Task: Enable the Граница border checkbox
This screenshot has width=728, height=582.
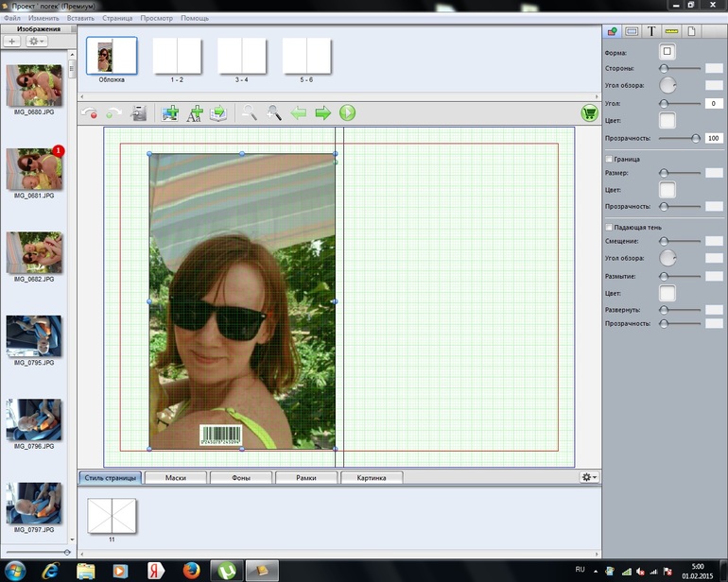Action: pyautogui.click(x=609, y=159)
